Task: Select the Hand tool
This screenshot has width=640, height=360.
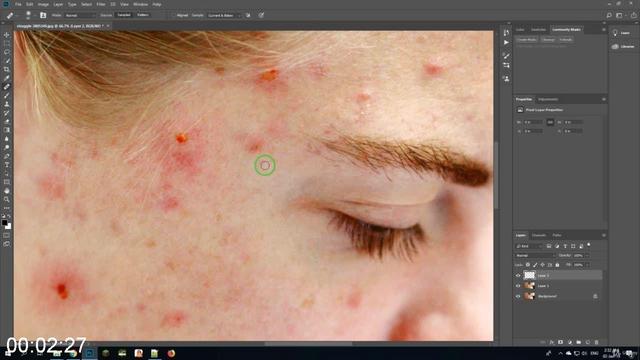Action: 7,191
